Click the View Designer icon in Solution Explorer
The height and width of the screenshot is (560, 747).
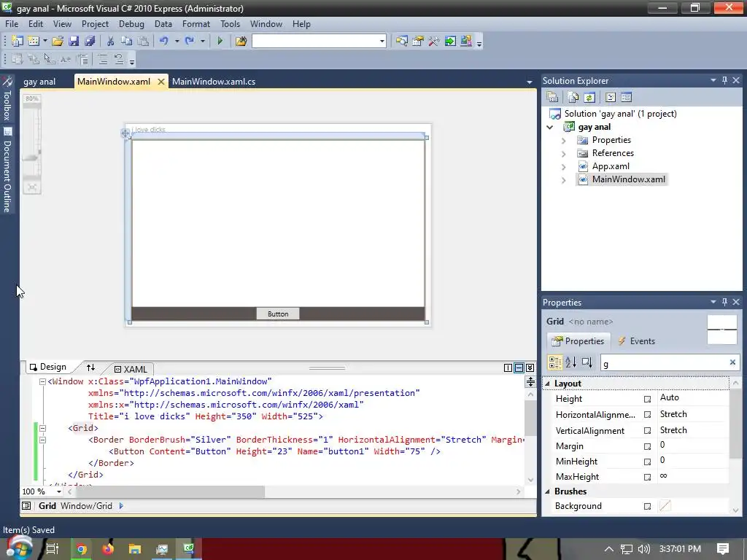click(627, 97)
